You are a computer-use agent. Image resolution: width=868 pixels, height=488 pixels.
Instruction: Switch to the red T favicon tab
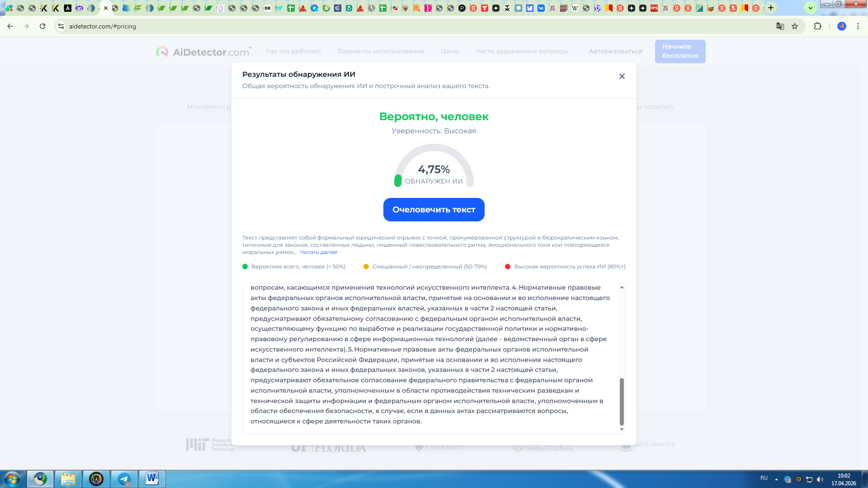point(485,8)
